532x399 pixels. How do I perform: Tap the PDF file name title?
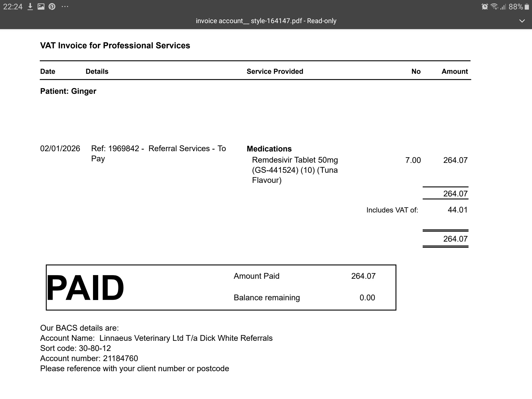click(266, 21)
